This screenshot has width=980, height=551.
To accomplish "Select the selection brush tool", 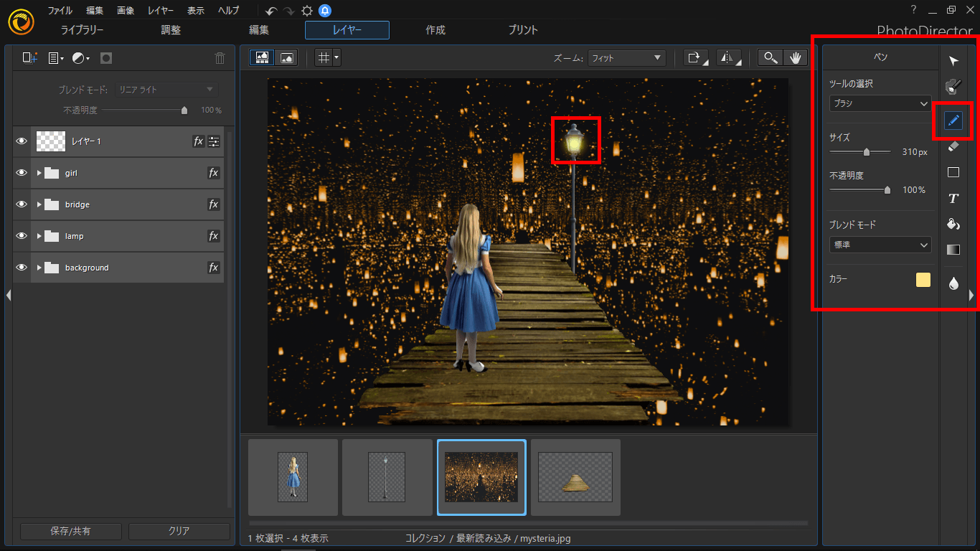I will click(953, 87).
